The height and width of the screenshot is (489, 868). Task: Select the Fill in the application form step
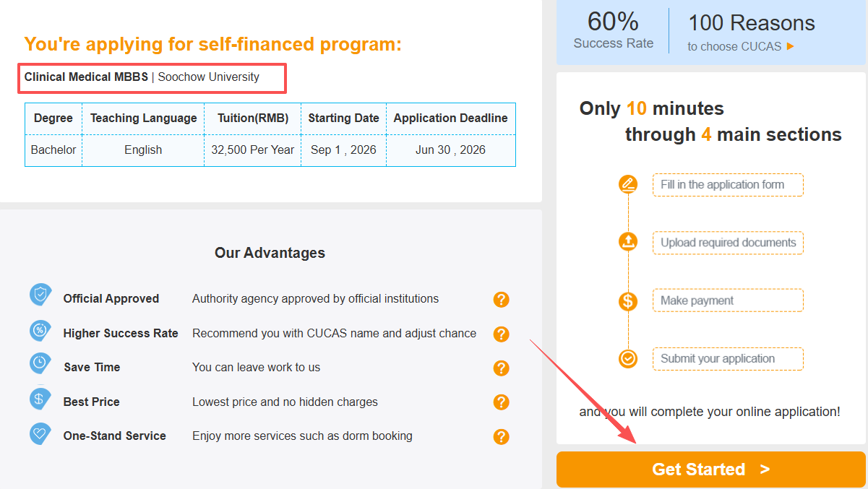click(727, 185)
